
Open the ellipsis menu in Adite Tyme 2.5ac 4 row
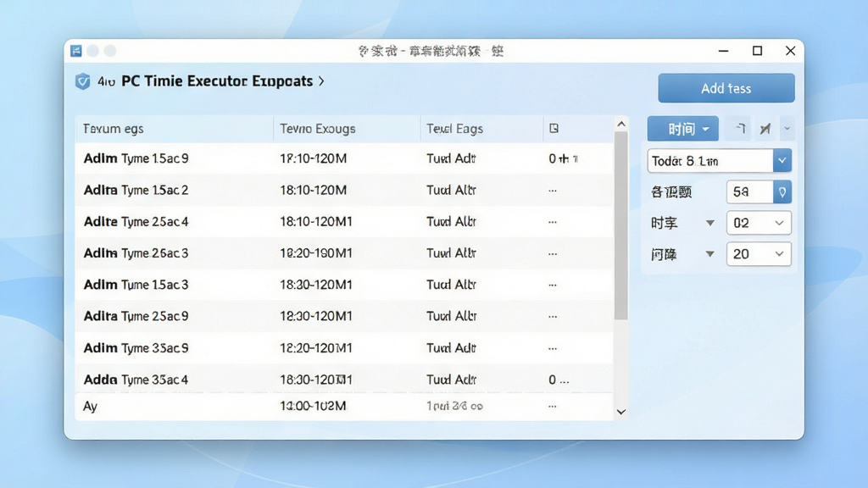553,222
